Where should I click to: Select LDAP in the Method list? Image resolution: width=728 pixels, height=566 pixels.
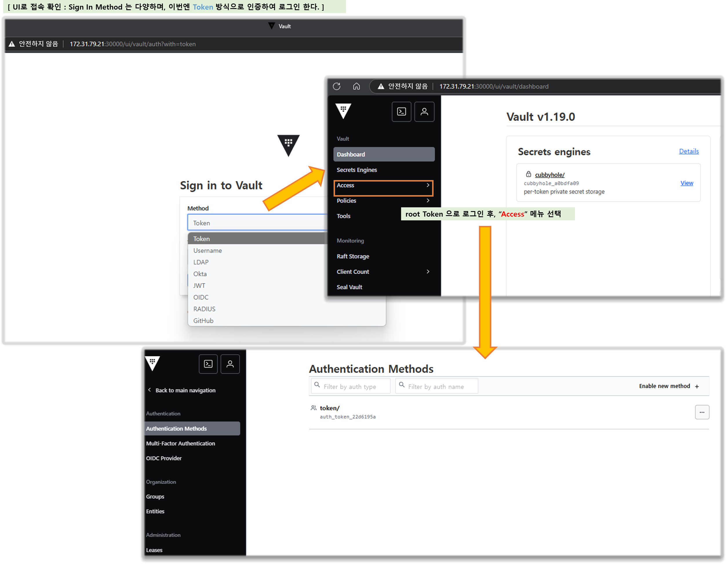[201, 262]
